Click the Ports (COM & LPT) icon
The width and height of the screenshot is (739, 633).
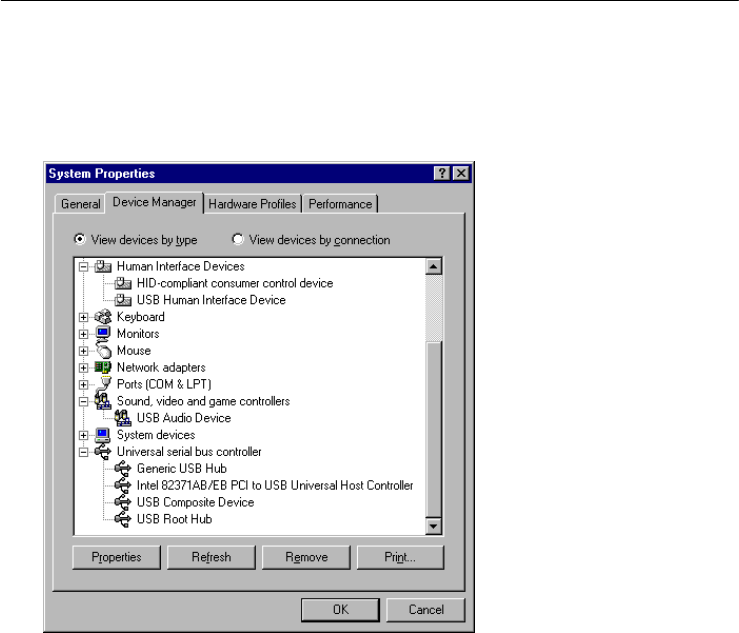tap(105, 384)
